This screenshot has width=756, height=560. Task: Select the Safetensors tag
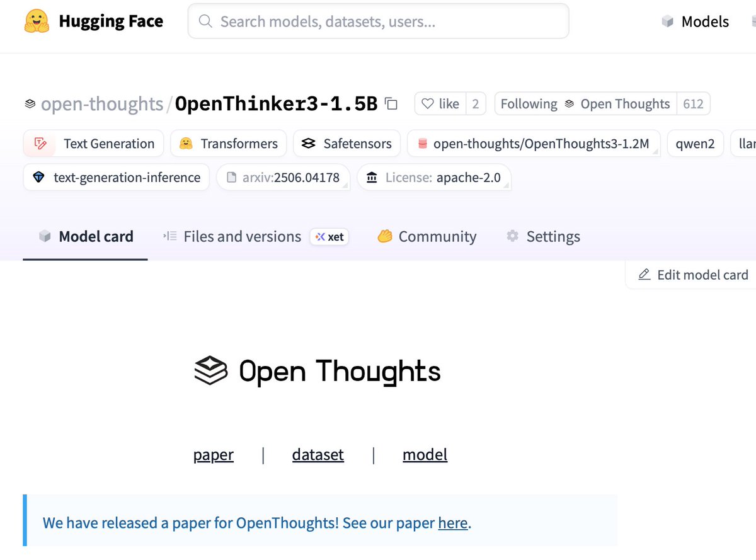[x=346, y=144]
